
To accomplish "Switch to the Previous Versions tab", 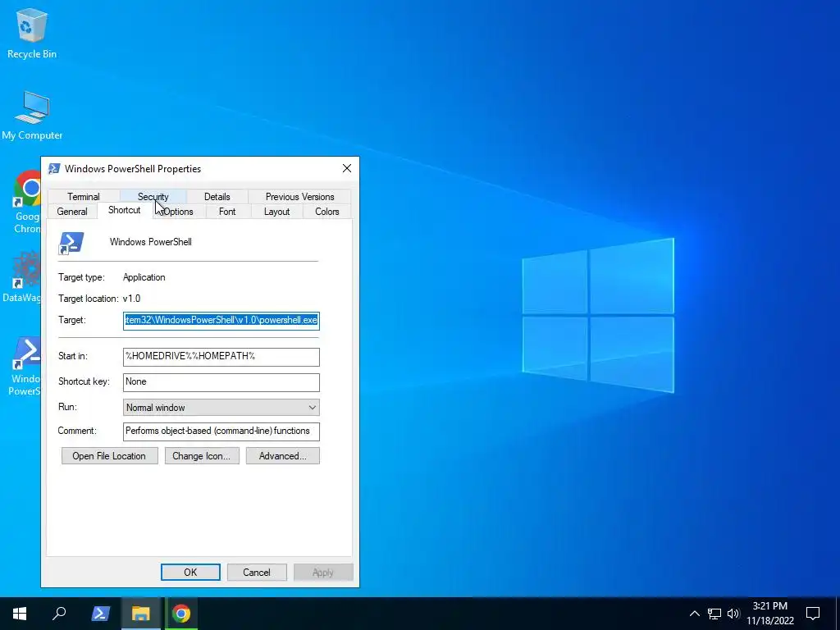I will click(x=299, y=197).
